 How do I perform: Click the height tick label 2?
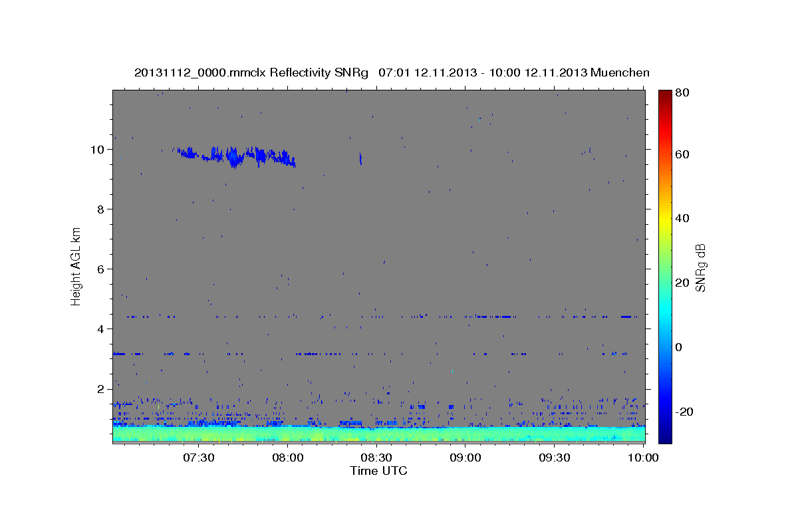[101, 388]
